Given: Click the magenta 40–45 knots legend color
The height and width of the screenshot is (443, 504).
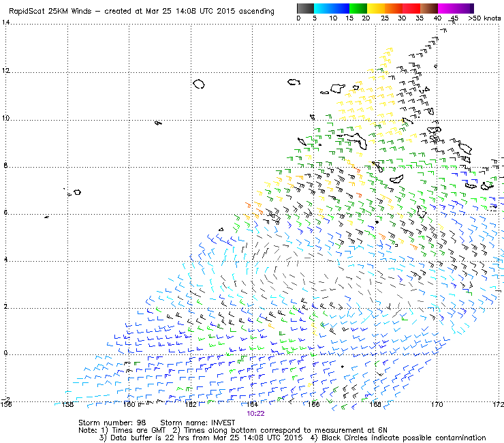Looking at the screenshot, I should 447,8.
